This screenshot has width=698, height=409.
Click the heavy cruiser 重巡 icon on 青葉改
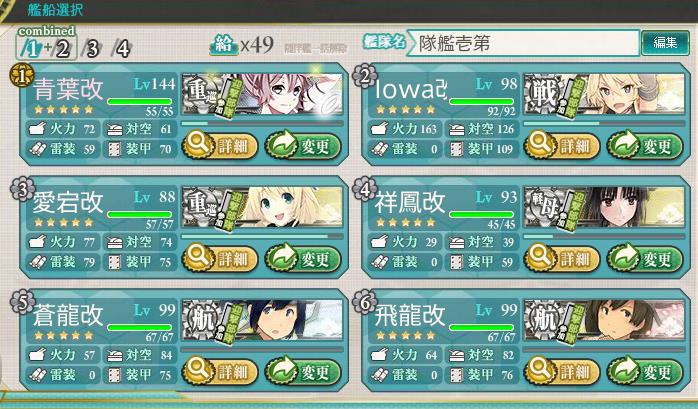click(x=201, y=93)
